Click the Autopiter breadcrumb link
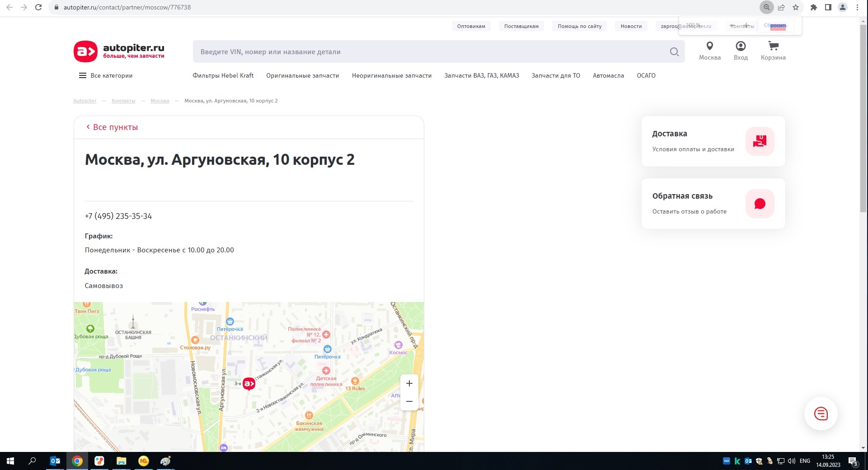This screenshot has width=868, height=470. (85, 101)
